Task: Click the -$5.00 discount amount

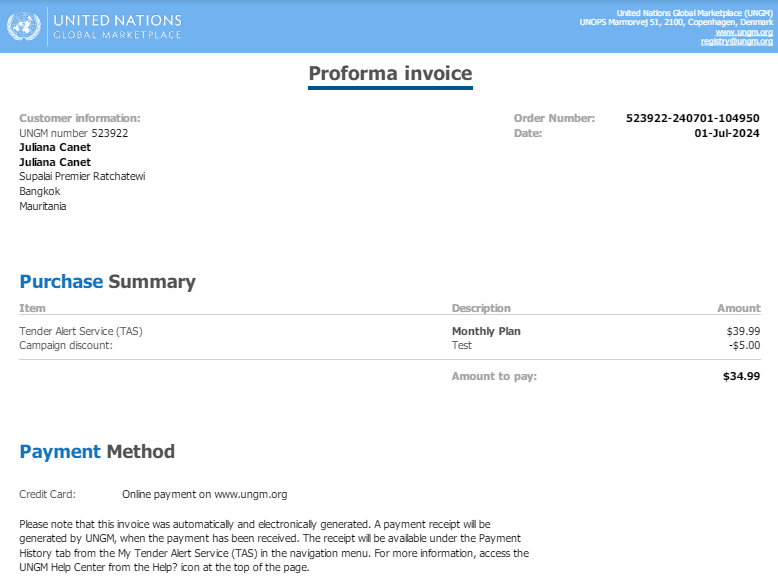Action: [x=745, y=345]
